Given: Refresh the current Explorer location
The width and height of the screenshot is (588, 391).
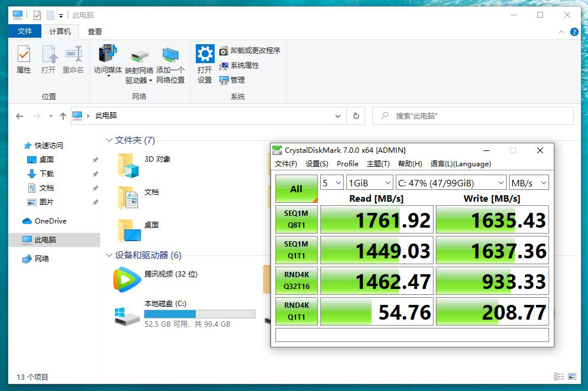Looking at the screenshot, I should point(356,116).
